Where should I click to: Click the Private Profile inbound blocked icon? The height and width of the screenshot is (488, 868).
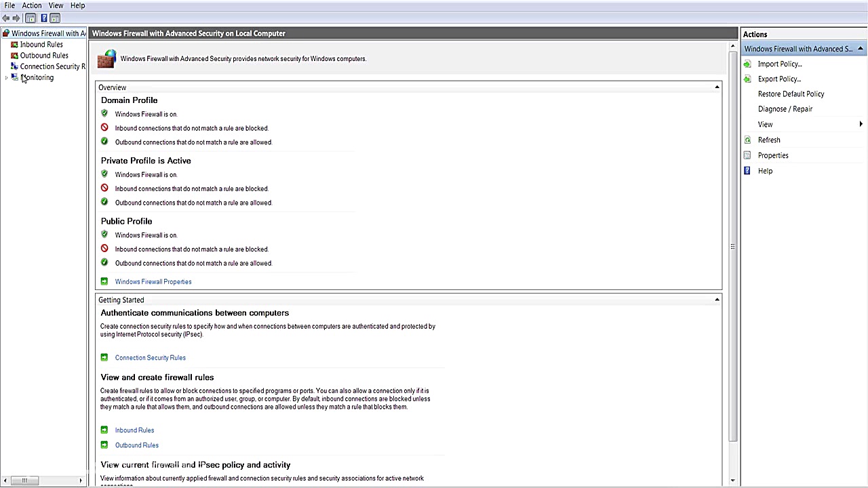tap(104, 188)
